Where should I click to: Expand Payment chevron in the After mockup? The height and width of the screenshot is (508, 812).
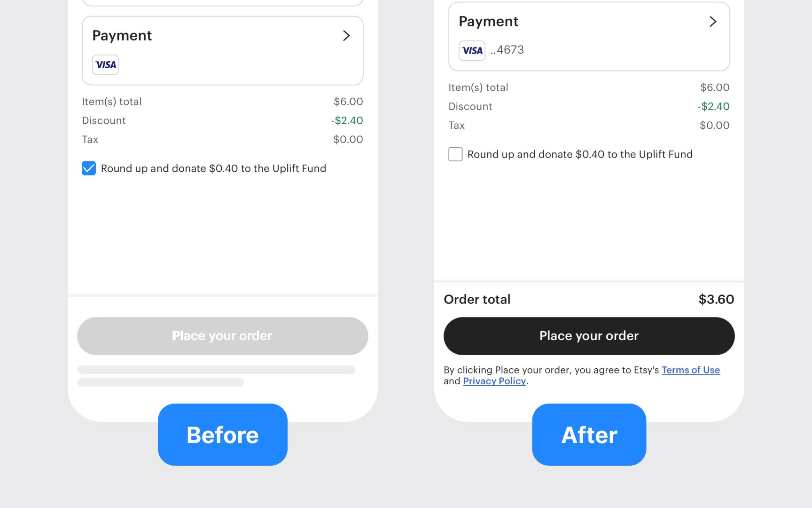point(713,22)
